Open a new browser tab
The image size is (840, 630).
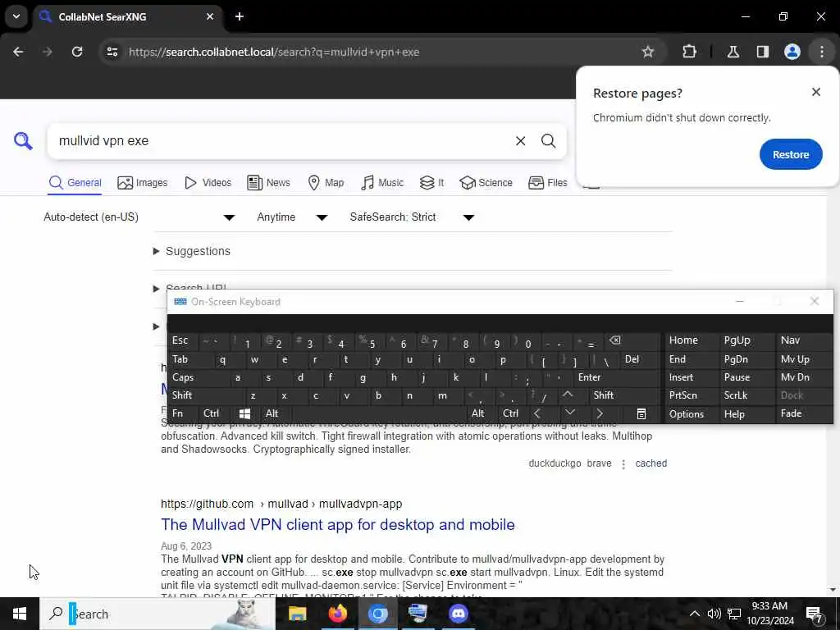point(240,16)
